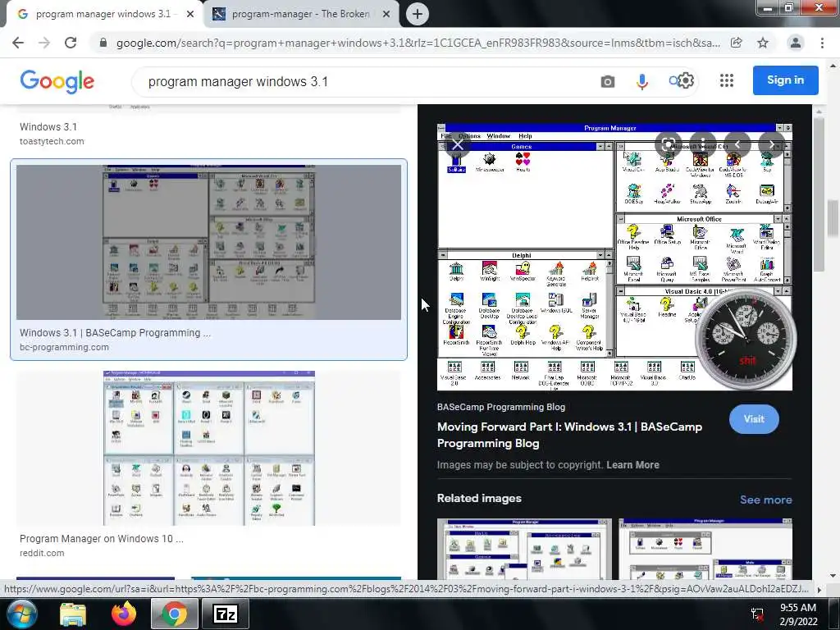This screenshot has height=630, width=840.
Task: Share this page from the address bar
Action: point(737,43)
